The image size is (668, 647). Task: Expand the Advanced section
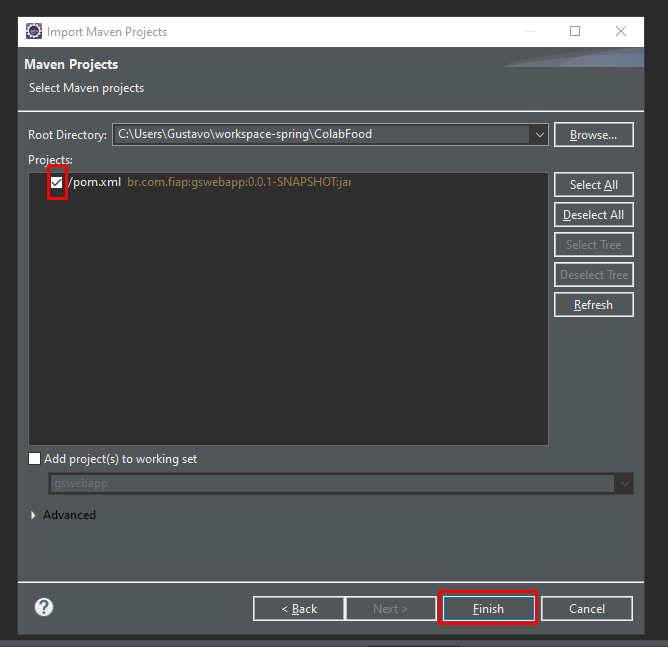pyautogui.click(x=33, y=515)
